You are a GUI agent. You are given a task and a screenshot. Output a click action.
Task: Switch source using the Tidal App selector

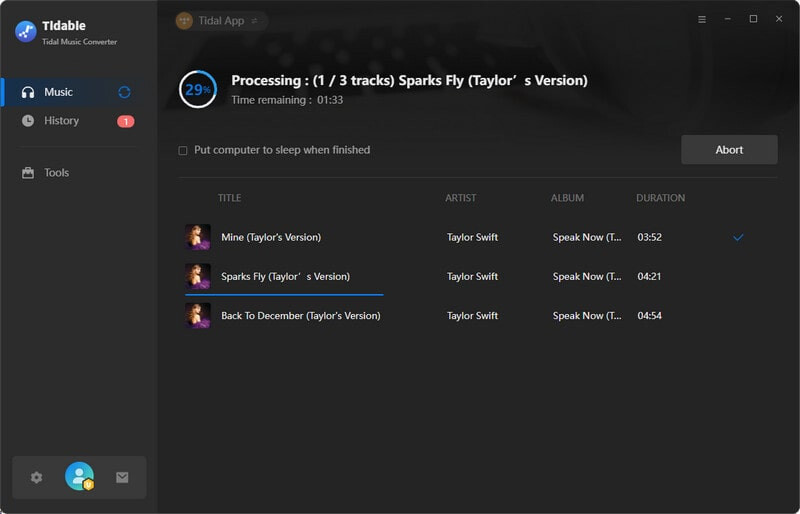click(x=221, y=21)
